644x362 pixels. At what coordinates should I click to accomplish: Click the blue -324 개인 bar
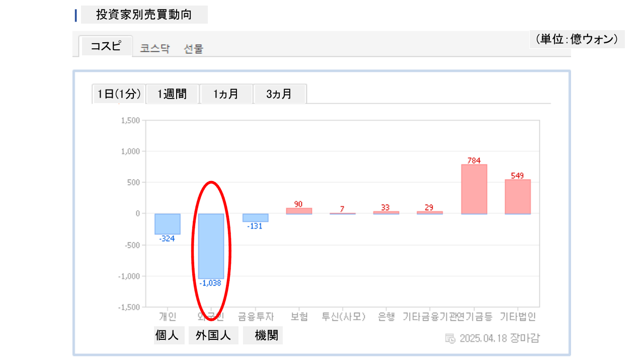(167, 224)
